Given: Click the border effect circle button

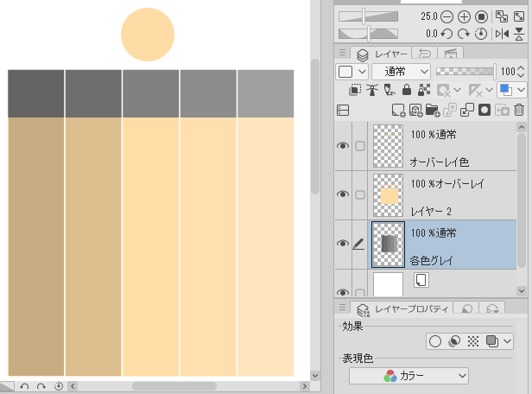Looking at the screenshot, I should point(436,341).
